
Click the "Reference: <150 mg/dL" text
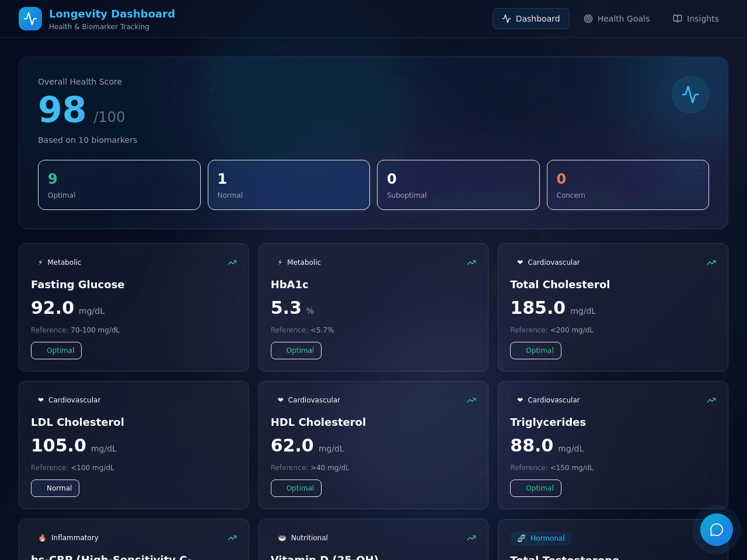[x=551, y=468]
